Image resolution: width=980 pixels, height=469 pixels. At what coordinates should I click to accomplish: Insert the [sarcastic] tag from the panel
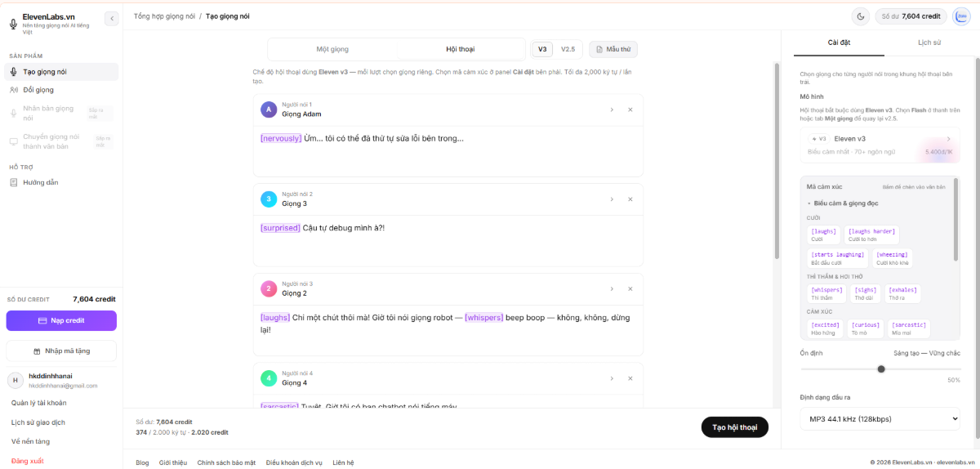coord(908,328)
